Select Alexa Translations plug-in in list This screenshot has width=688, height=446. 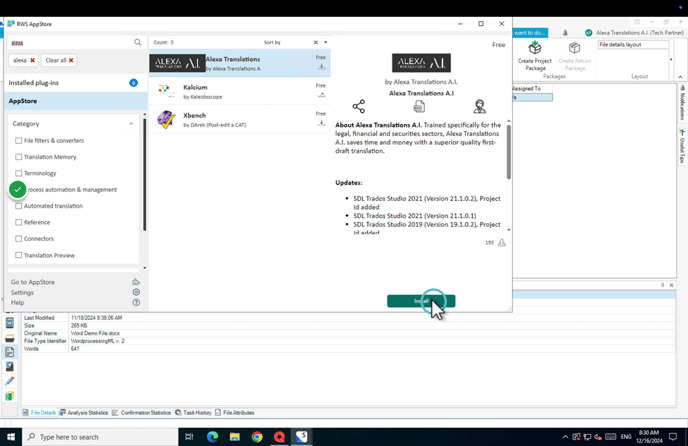tap(240, 63)
